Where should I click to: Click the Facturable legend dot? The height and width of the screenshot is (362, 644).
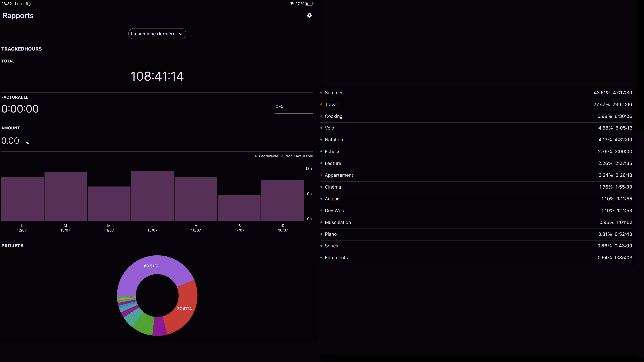255,156
